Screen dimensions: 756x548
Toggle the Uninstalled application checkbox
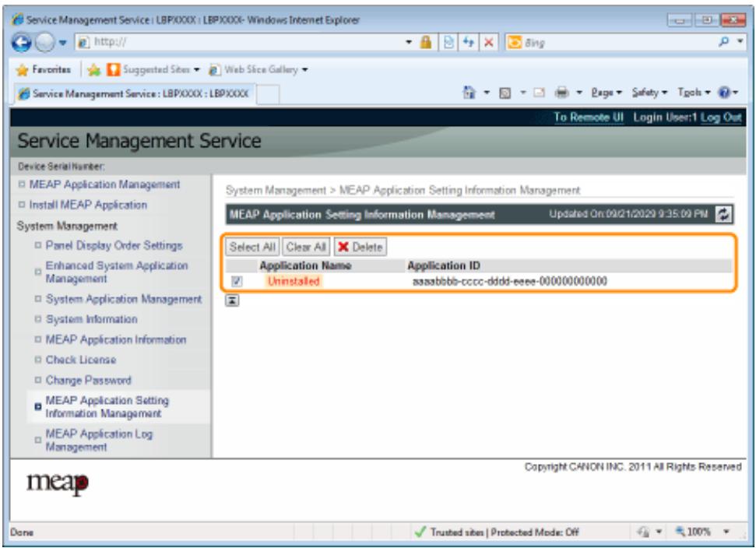coord(237,281)
